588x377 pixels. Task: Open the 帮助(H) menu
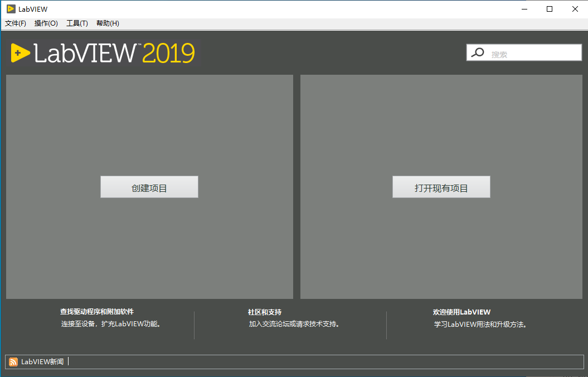108,23
